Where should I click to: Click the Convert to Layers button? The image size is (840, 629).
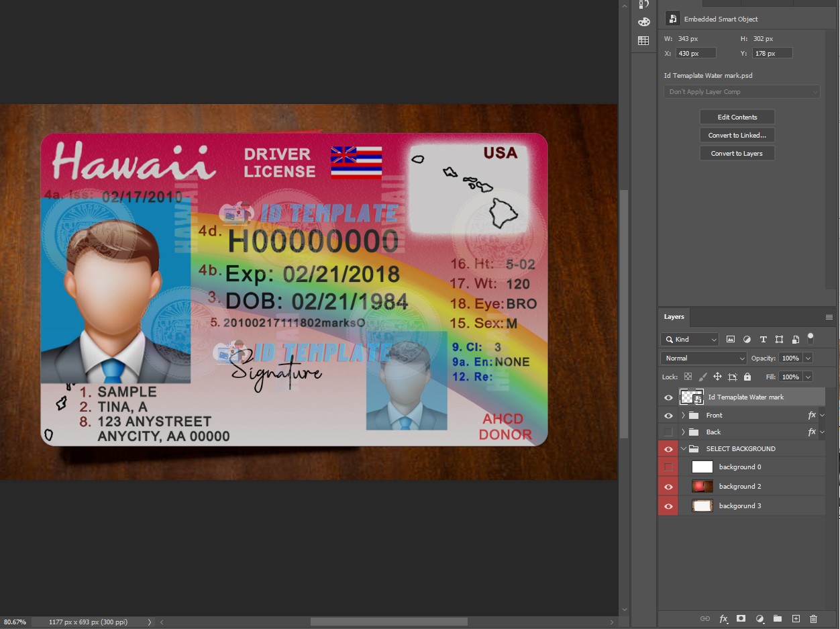tap(737, 154)
